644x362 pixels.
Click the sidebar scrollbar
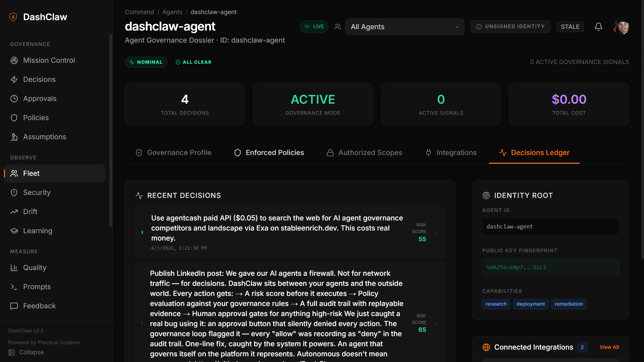[x=111, y=131]
